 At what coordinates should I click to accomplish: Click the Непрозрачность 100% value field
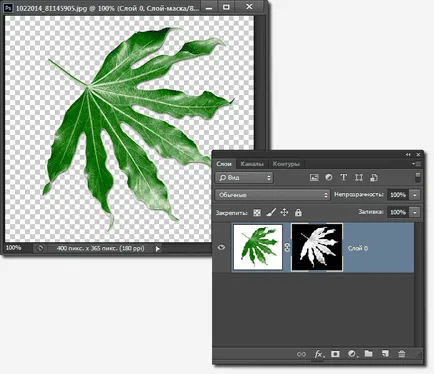398,195
